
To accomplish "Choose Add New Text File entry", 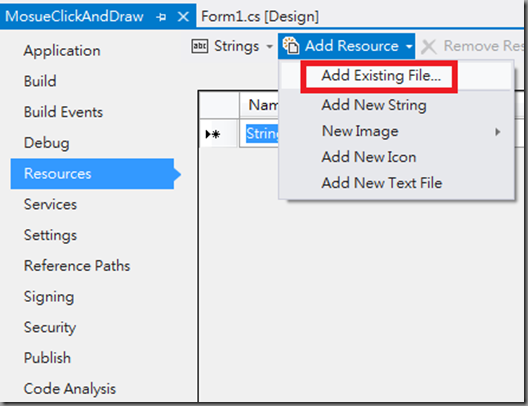I will pos(382,183).
